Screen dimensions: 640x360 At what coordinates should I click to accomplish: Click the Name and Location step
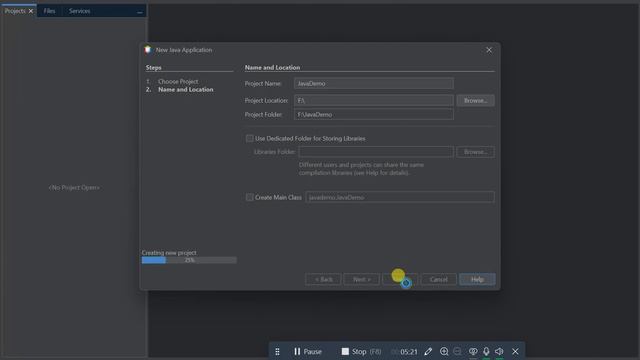[186, 89]
